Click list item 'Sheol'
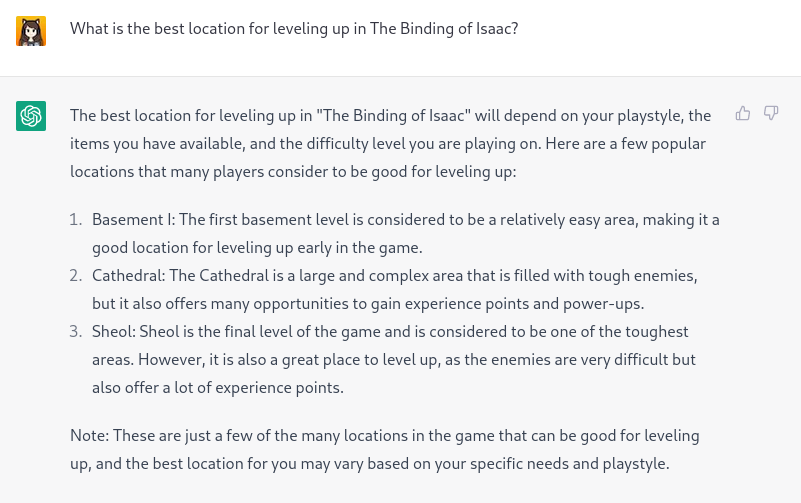This screenshot has width=801, height=503. point(393,360)
